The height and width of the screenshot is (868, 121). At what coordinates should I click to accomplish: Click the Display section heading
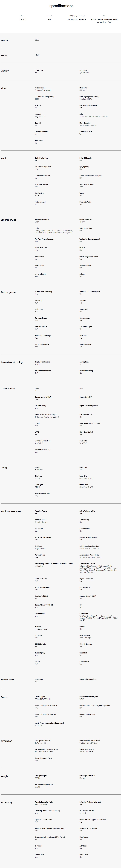5,71
